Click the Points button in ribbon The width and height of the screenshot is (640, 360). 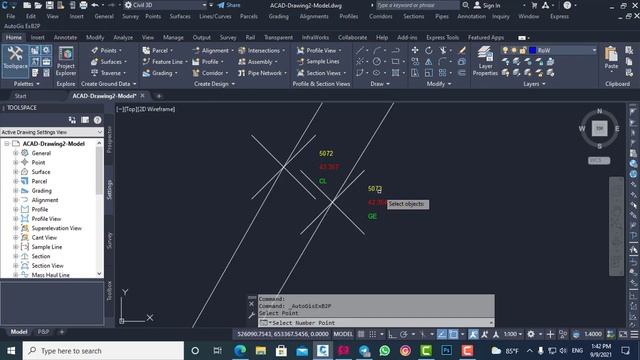108,50
